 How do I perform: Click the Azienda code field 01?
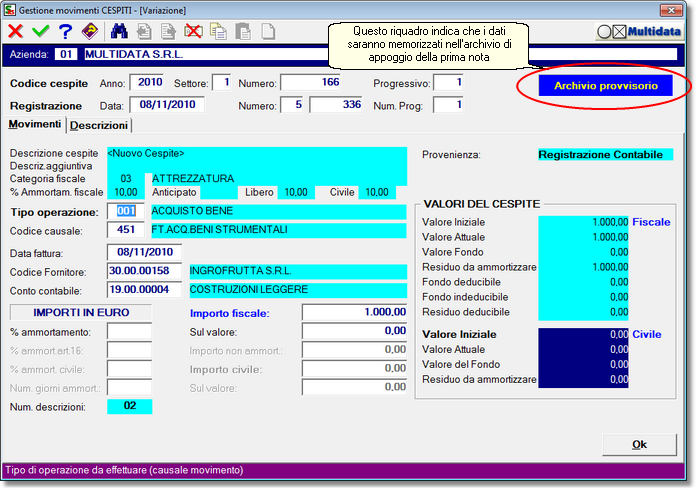[66, 54]
